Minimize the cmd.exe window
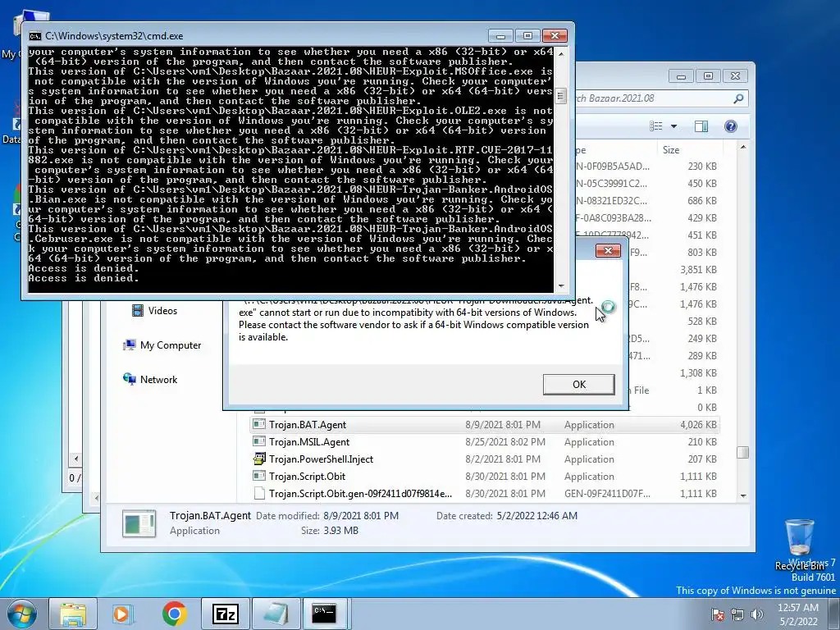This screenshot has height=630, width=840. point(500,36)
